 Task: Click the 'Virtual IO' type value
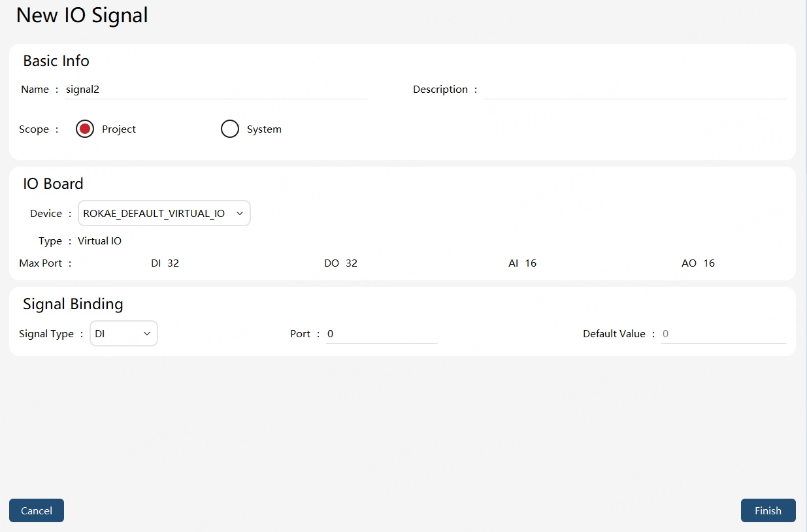pyautogui.click(x=99, y=241)
